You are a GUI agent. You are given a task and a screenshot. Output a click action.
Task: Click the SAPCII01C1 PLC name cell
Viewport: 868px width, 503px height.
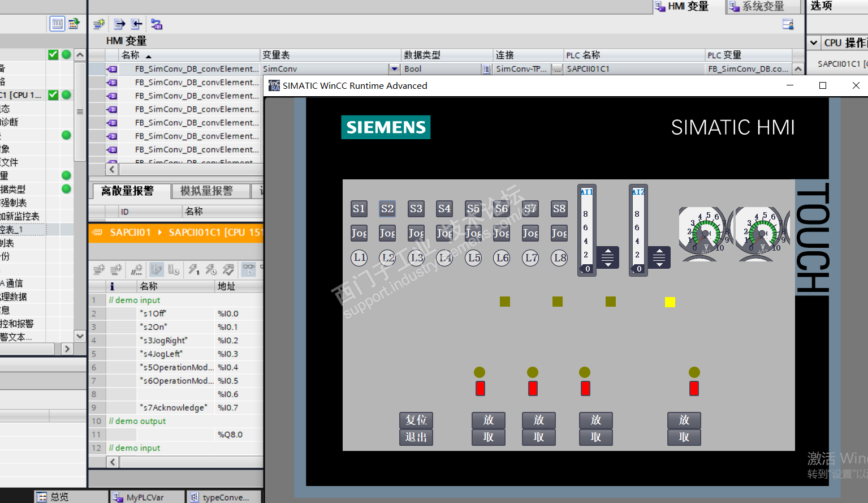pyautogui.click(x=634, y=69)
